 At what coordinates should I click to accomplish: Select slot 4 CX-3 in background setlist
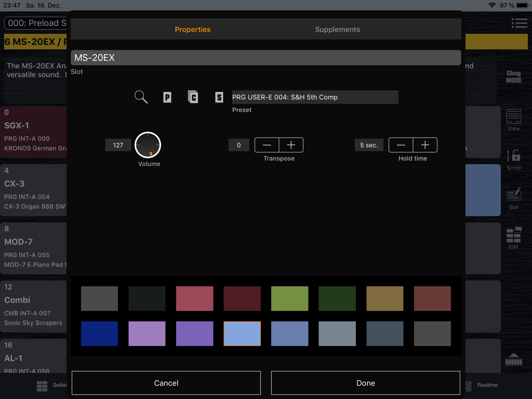click(x=33, y=190)
